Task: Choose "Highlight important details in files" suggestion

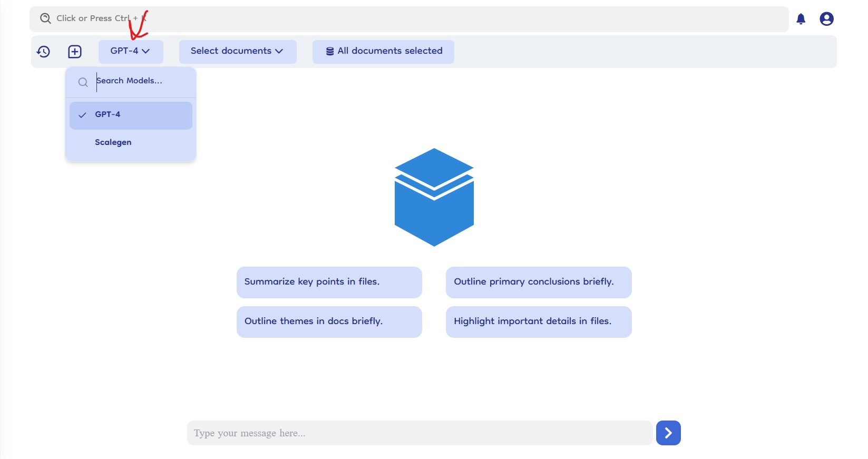Action: click(538, 321)
